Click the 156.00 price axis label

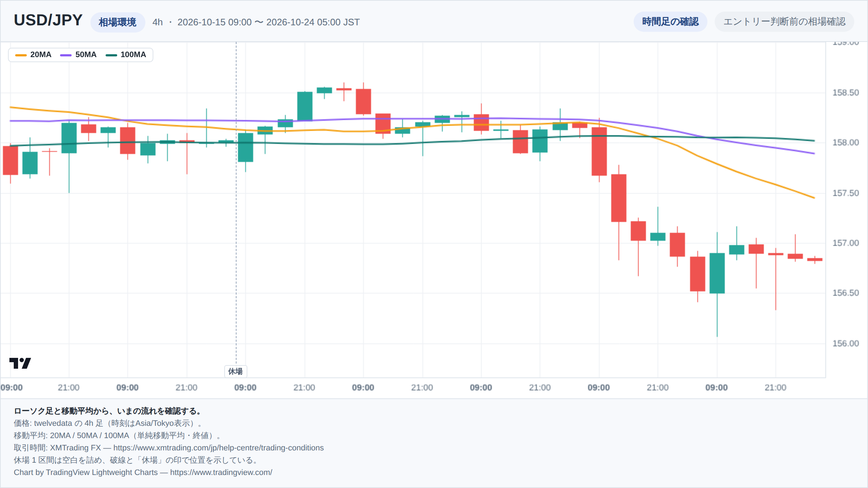pos(845,343)
